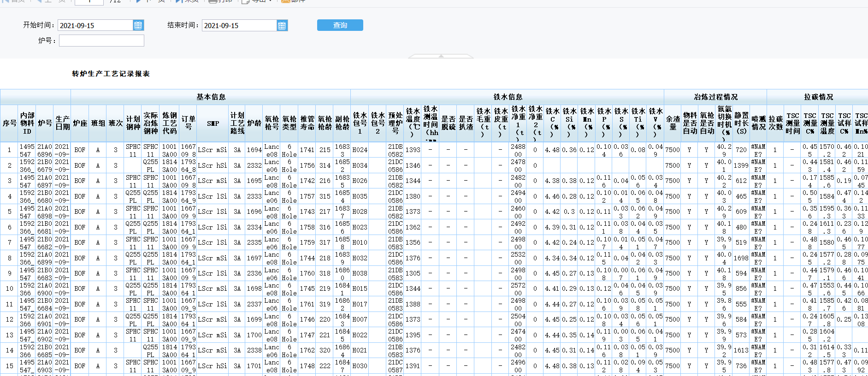The image size is (868, 376).
Task: Select ladle number cell H030
Action: [x=360, y=366]
